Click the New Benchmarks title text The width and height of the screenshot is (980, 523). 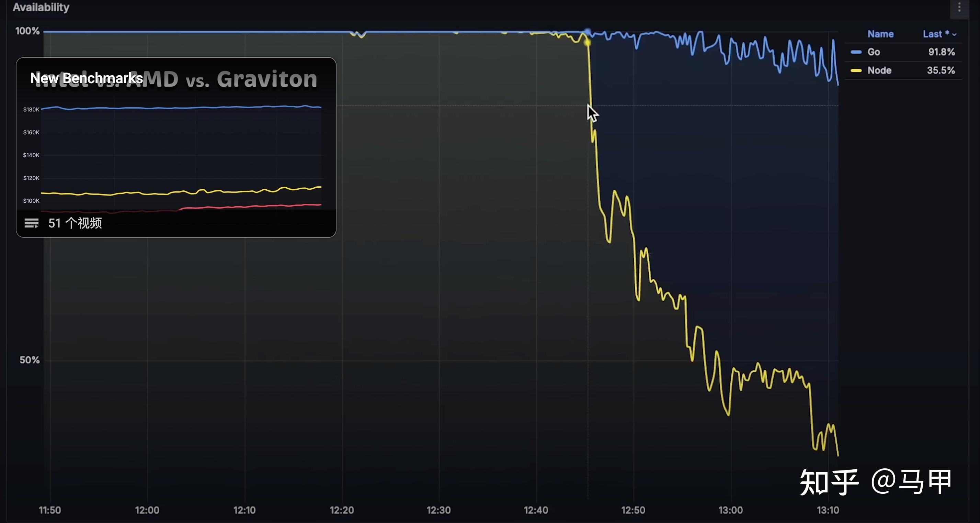pos(87,78)
